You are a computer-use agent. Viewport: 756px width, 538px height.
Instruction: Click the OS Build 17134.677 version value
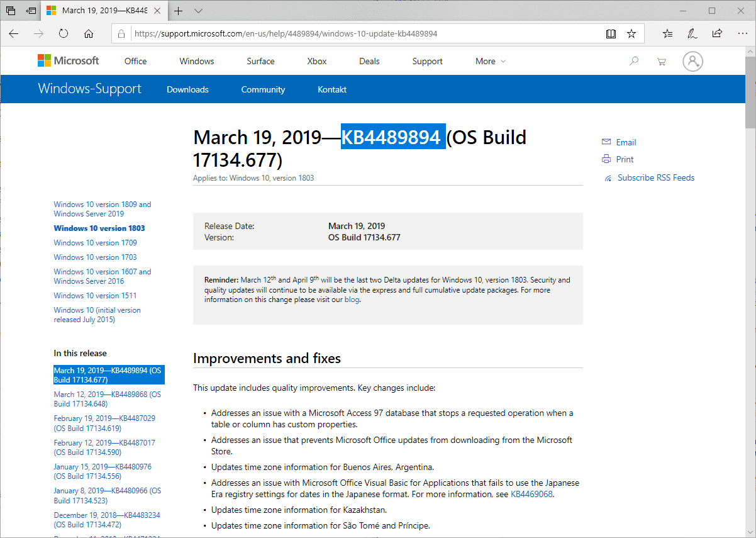(364, 237)
